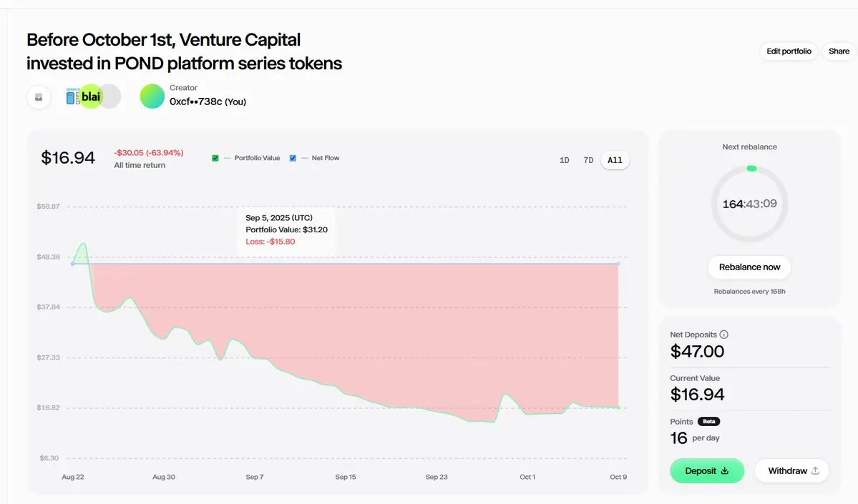
Task: Click the info icon beside Net Deposits
Action: pos(723,335)
